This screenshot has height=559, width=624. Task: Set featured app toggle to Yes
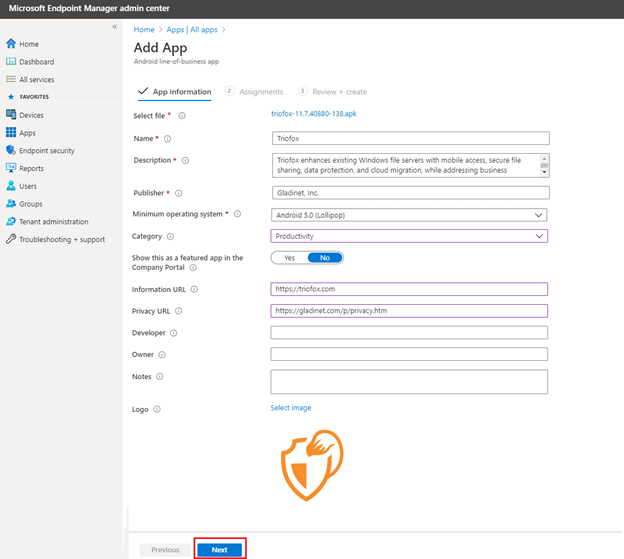pyautogui.click(x=289, y=258)
